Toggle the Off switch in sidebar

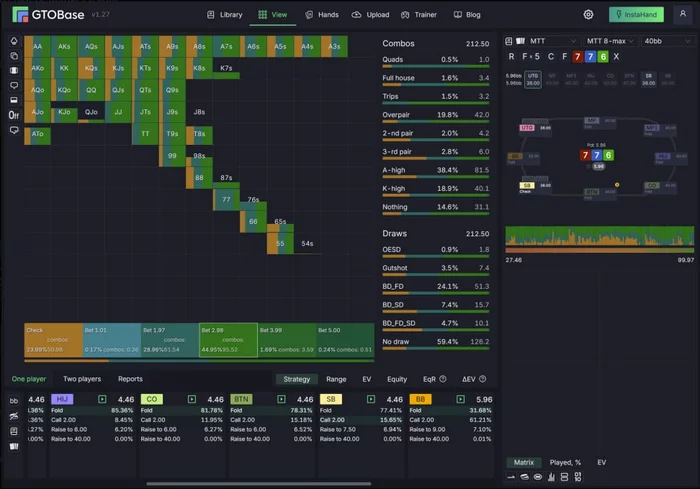pos(14,115)
